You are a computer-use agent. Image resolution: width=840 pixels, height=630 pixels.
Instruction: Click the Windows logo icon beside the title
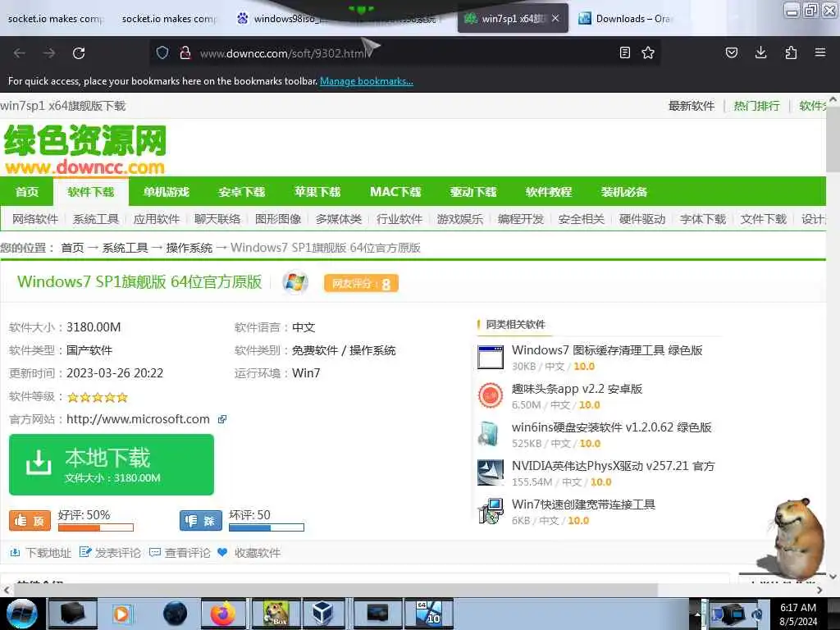pyautogui.click(x=295, y=282)
